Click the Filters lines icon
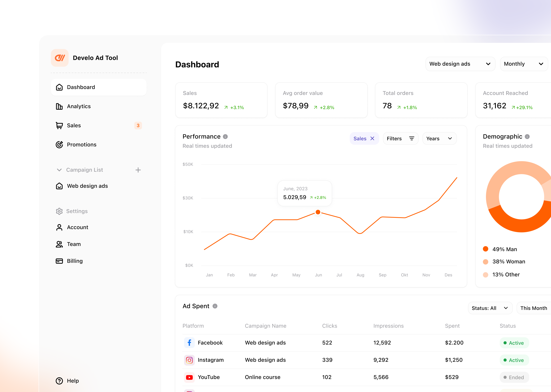The height and width of the screenshot is (392, 551). [x=412, y=138]
